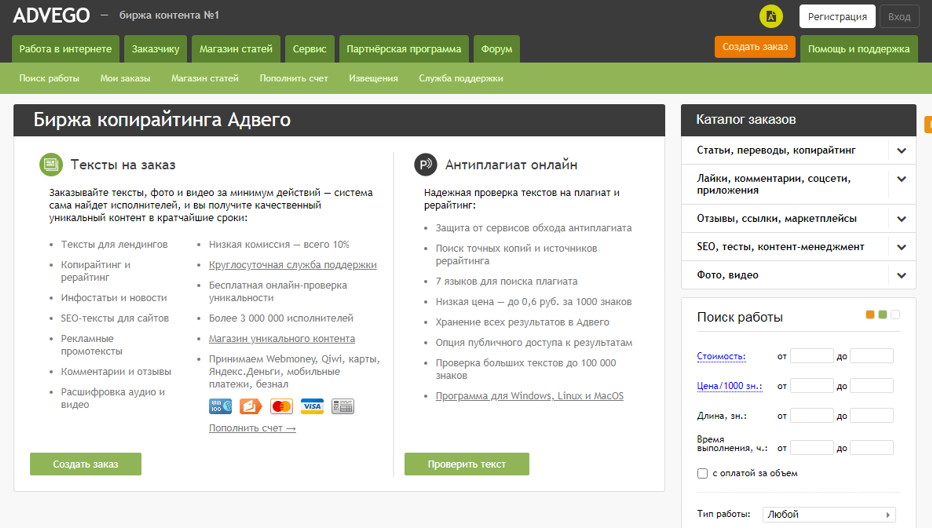The image size is (932, 532).
Task: Click the «Проверить текст» button
Action: click(x=467, y=464)
